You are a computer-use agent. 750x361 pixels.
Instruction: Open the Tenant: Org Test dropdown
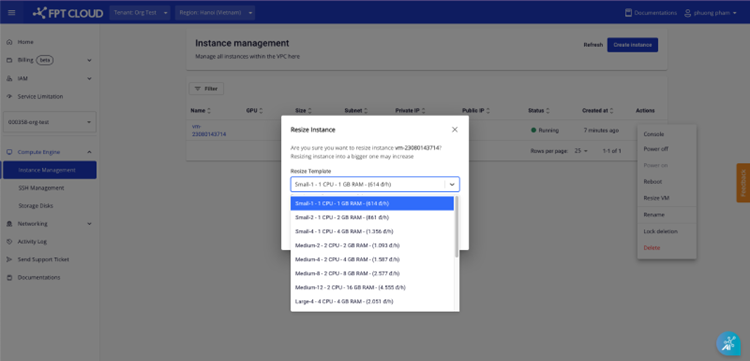coord(140,13)
